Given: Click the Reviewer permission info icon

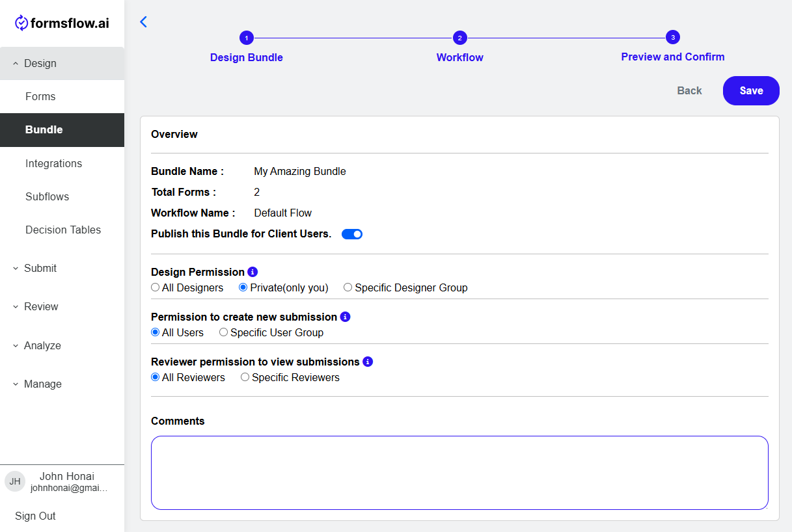Looking at the screenshot, I should tap(368, 362).
